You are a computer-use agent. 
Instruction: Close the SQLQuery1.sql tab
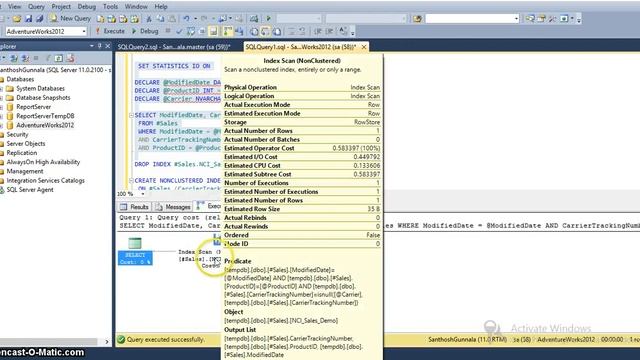364,47
